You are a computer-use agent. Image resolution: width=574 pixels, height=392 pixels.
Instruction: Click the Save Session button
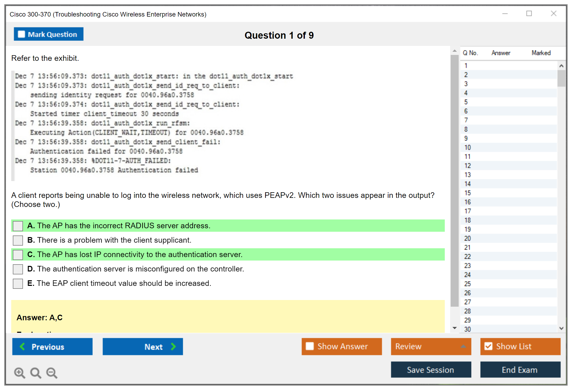[x=431, y=370]
